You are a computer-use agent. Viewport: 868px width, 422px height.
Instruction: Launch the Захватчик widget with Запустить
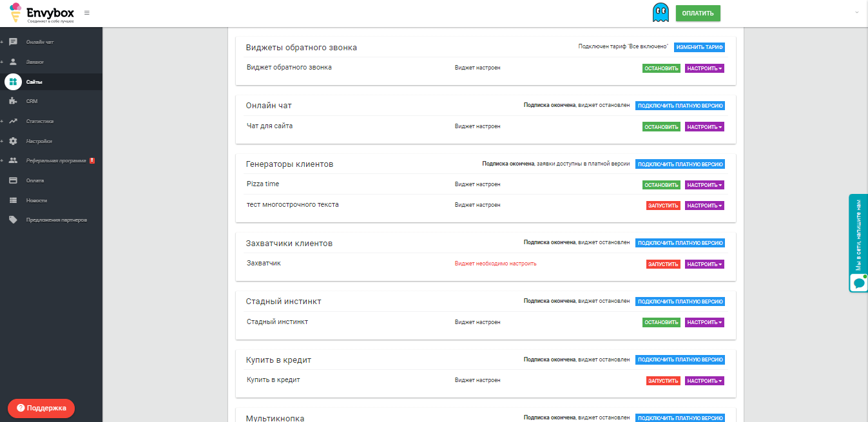(x=663, y=264)
